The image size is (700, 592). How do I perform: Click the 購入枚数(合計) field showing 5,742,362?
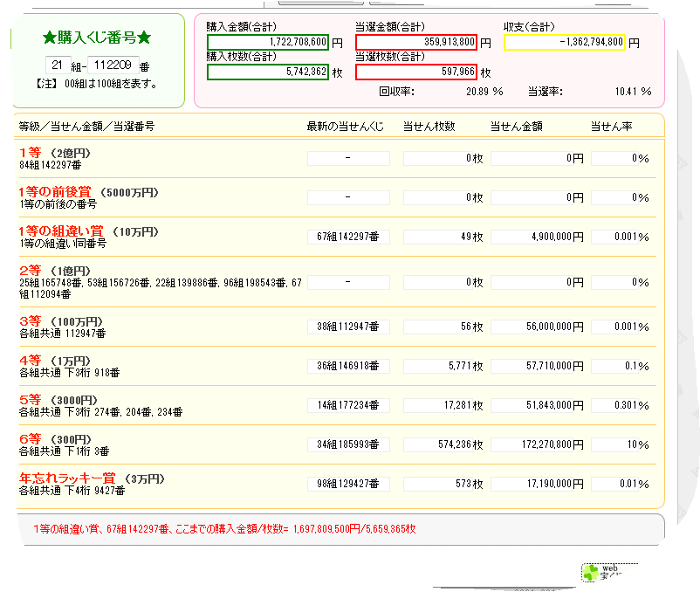[x=268, y=72]
